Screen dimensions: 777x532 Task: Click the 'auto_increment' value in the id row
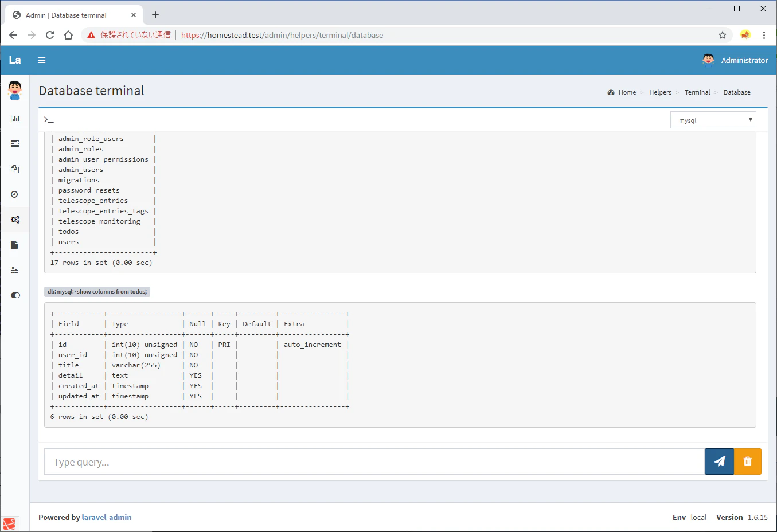coord(313,345)
